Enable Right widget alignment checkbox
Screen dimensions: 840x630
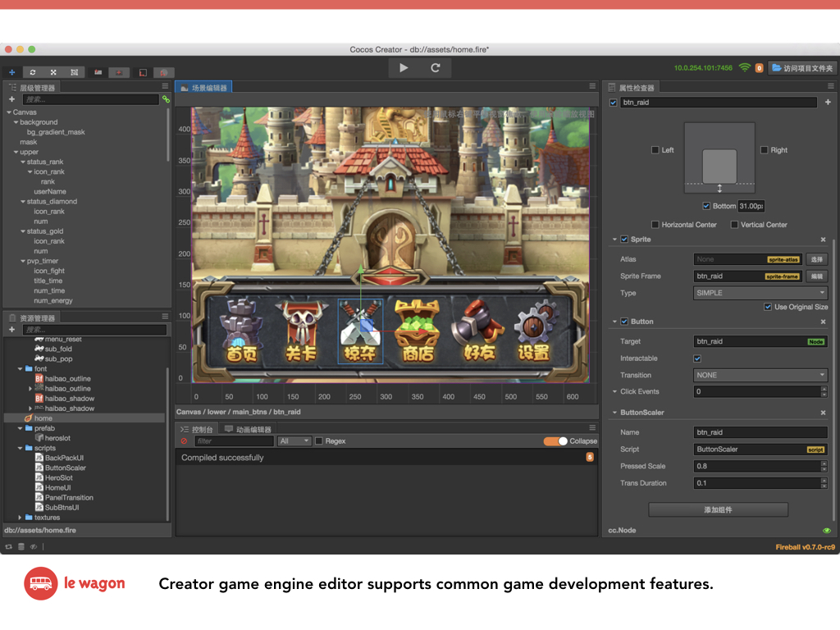(x=765, y=150)
